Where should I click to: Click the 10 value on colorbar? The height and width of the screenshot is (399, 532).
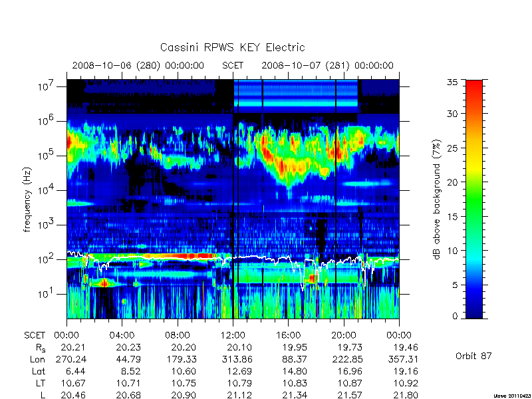point(452,251)
